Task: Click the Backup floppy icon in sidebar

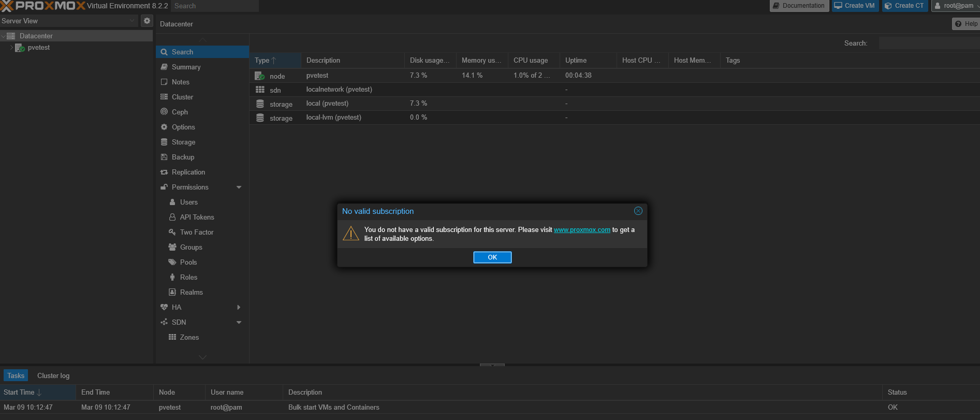Action: coord(164,157)
